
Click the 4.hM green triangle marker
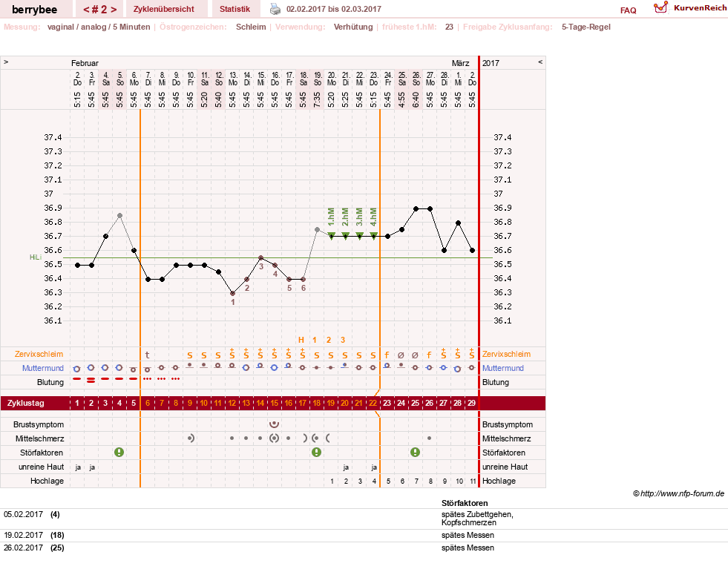(x=374, y=236)
